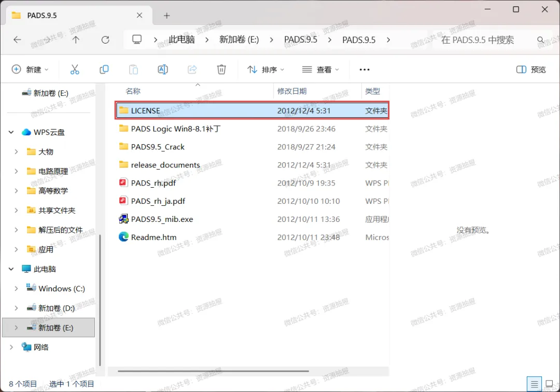The height and width of the screenshot is (392, 560).
Task: Open the 排序 sort dropdown
Action: point(265,69)
